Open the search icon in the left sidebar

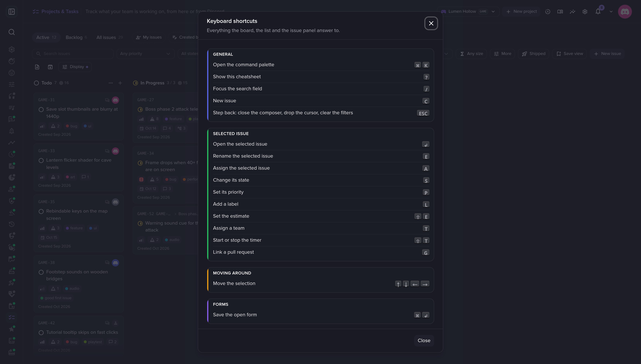click(11, 32)
